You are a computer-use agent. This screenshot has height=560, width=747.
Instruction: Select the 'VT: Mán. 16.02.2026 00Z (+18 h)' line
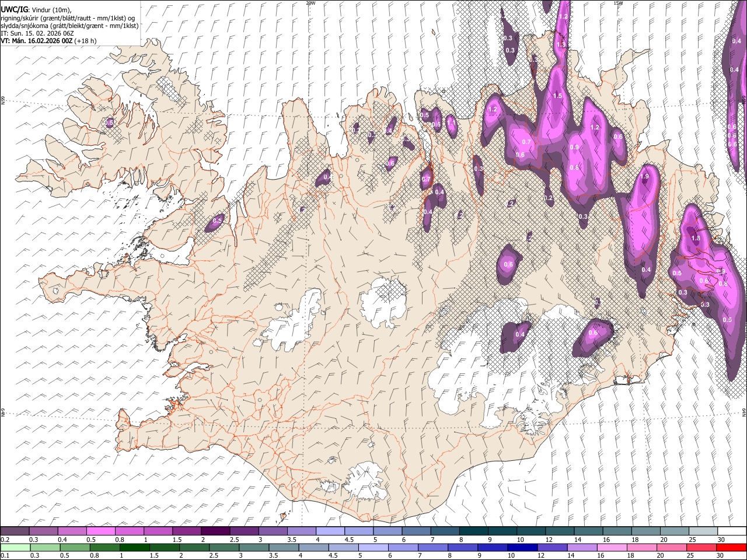[49, 41]
